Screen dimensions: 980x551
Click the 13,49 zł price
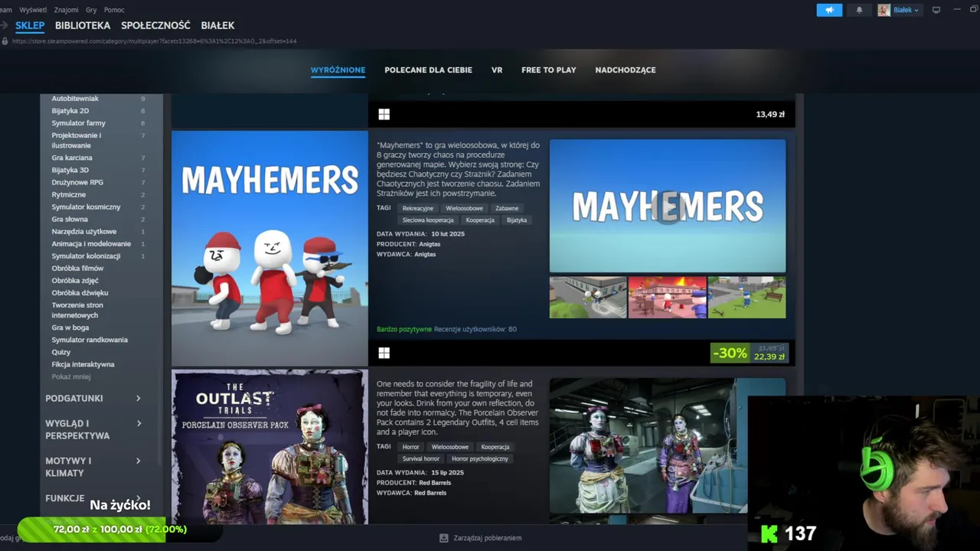[770, 114]
